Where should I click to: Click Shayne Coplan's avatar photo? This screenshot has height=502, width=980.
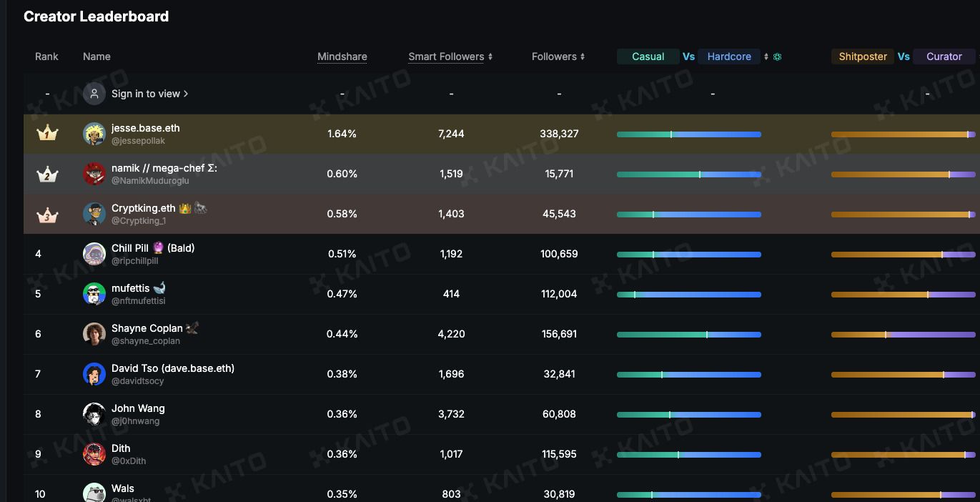click(94, 334)
